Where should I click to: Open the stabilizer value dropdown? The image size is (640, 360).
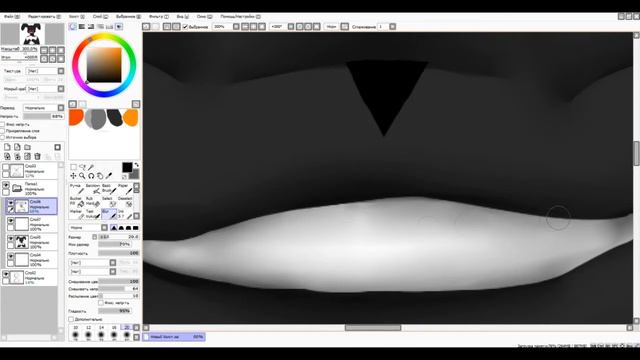coord(392,27)
